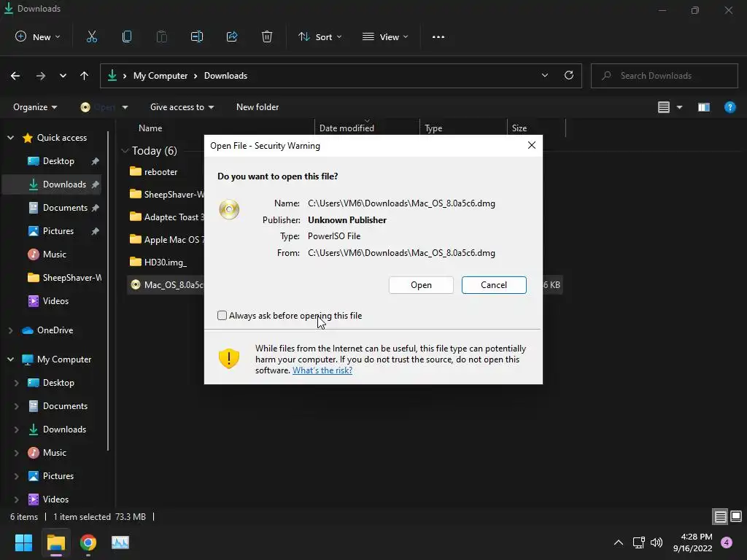Sort by the Name column header
The image size is (747, 560).
[150, 128]
